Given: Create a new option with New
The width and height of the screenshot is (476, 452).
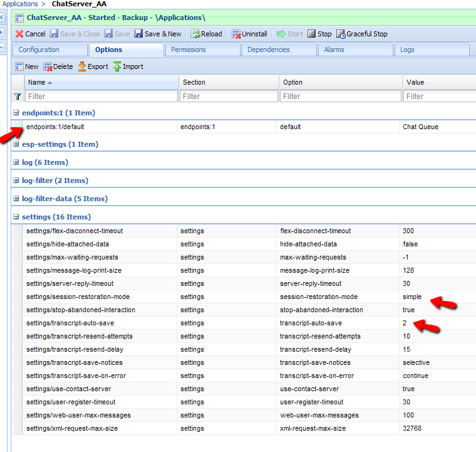Looking at the screenshot, I should 19,66.
